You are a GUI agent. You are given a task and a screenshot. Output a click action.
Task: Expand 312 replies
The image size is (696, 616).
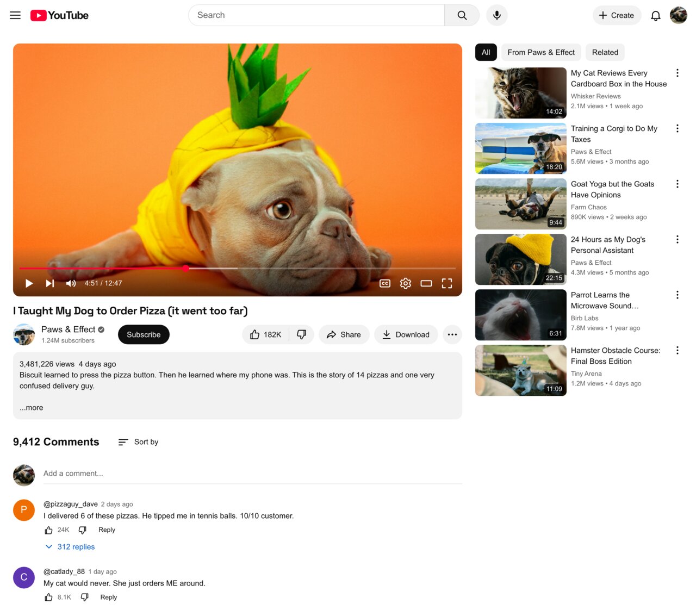coord(70,547)
